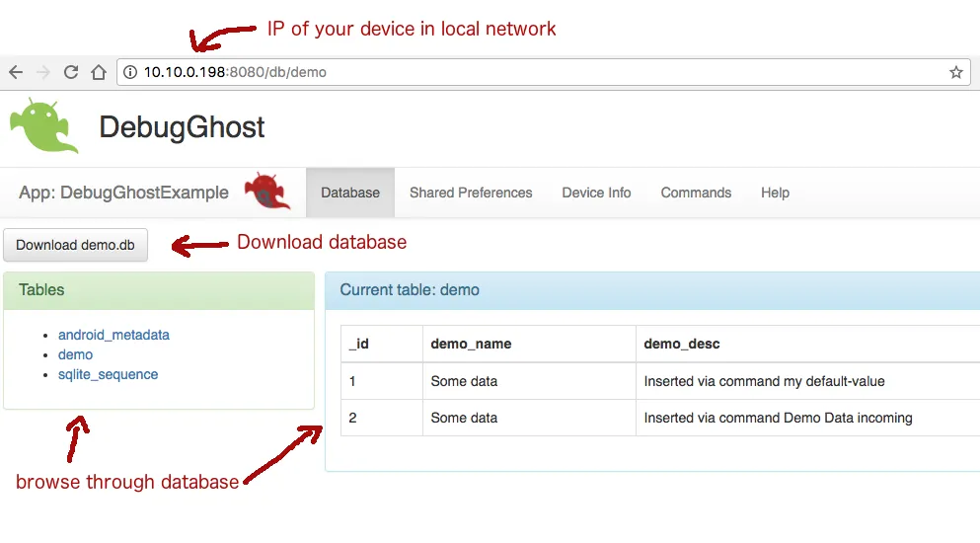View site info icon in address bar
Screen dimensions: 980x543
click(130, 73)
